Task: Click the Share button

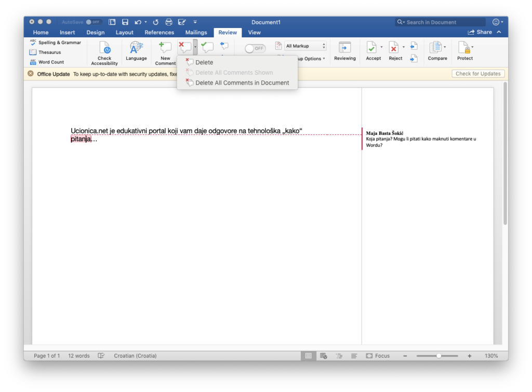Action: click(480, 32)
